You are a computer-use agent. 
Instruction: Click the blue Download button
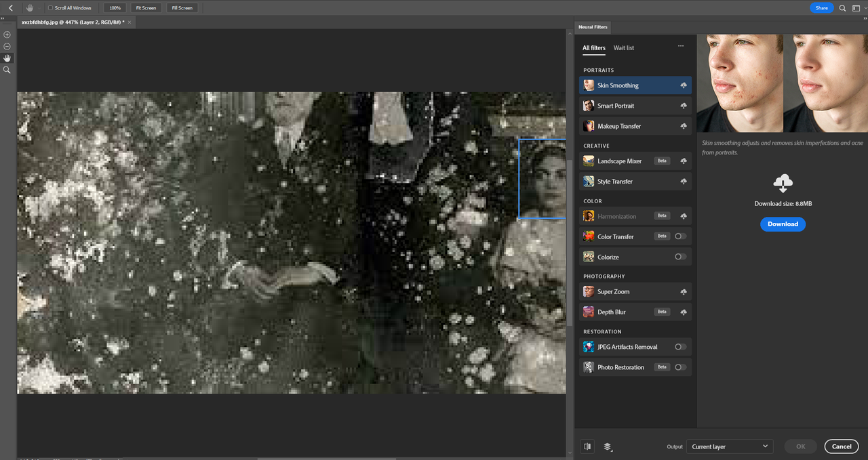click(783, 224)
